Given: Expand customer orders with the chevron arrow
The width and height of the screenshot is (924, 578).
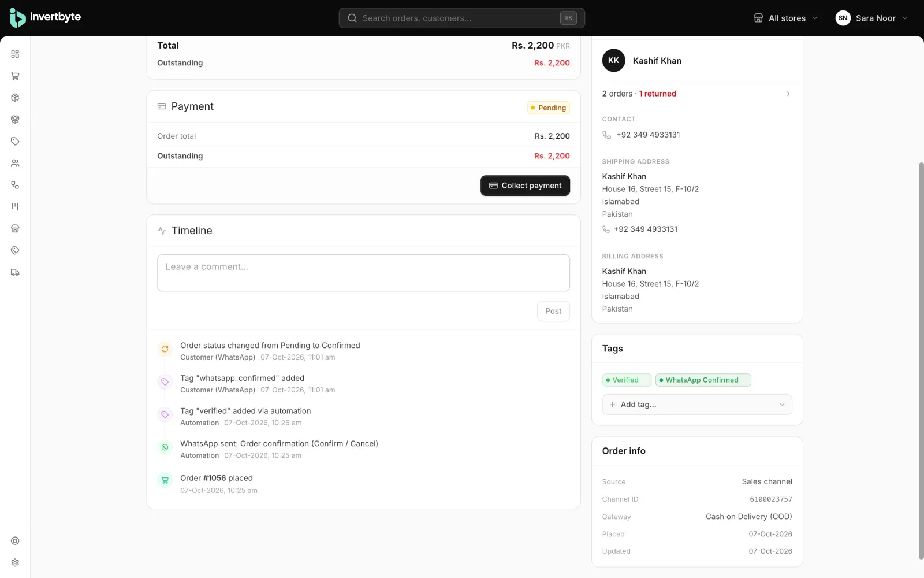Looking at the screenshot, I should point(788,94).
